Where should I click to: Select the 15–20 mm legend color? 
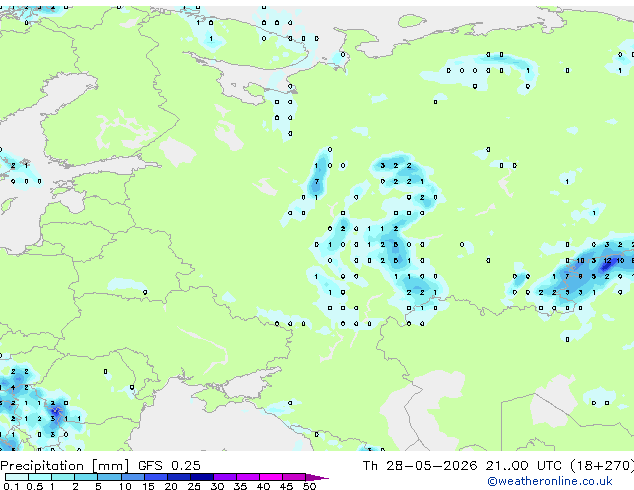pyautogui.click(x=155, y=477)
